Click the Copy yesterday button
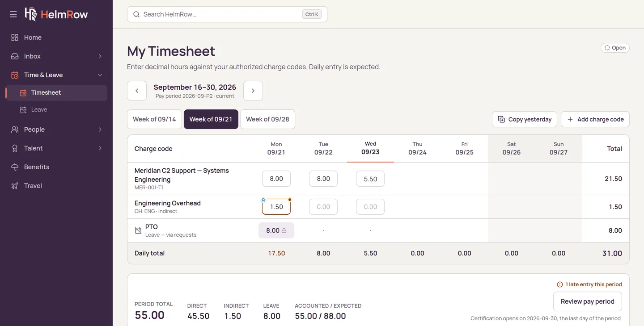Screen dimensions: 644x326 pyautogui.click(x=525, y=119)
